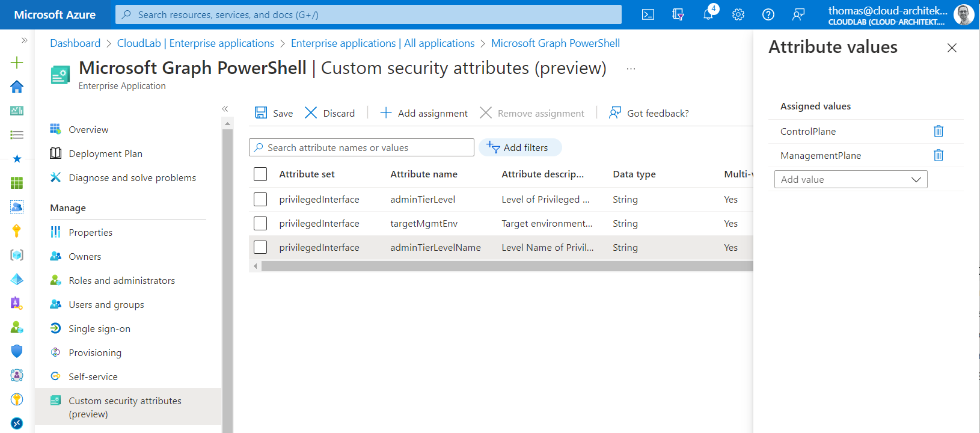
Task: Open Users and groups
Action: [x=106, y=304]
